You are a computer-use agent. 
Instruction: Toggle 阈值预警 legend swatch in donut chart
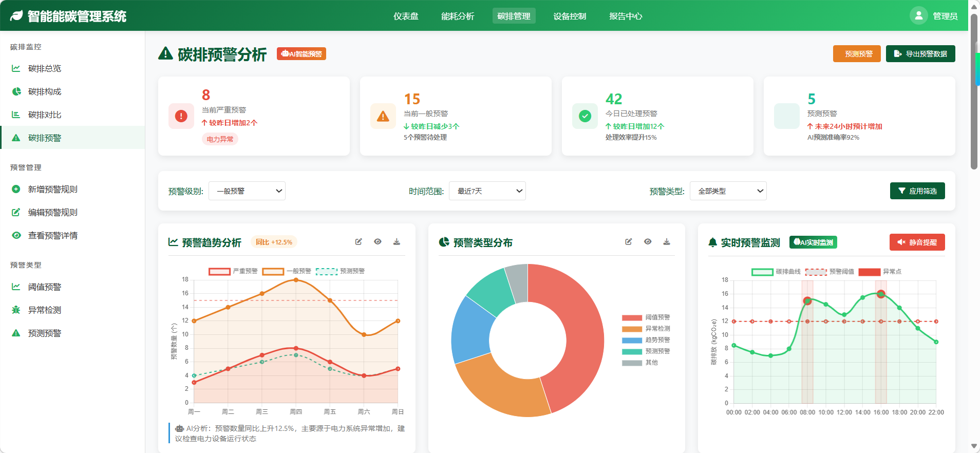[632, 318]
